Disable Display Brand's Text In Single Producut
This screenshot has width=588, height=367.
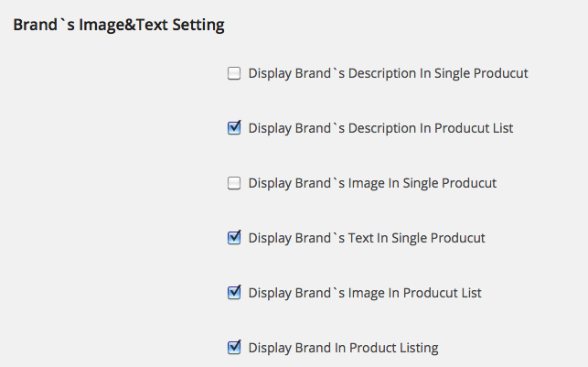(x=234, y=238)
